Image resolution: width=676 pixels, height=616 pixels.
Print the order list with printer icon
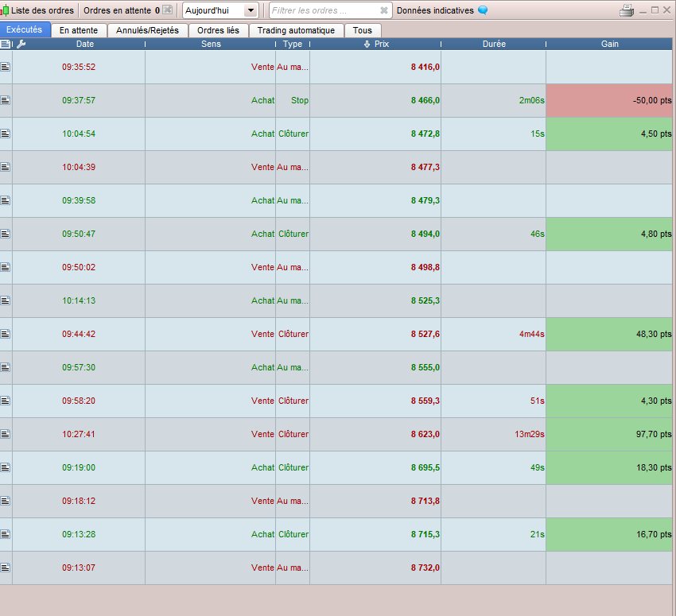(x=627, y=10)
